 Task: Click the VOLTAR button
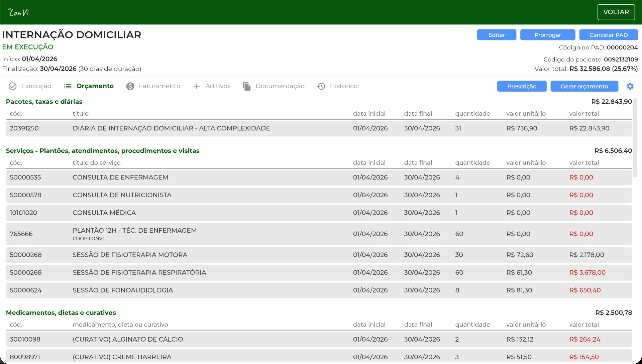(616, 12)
